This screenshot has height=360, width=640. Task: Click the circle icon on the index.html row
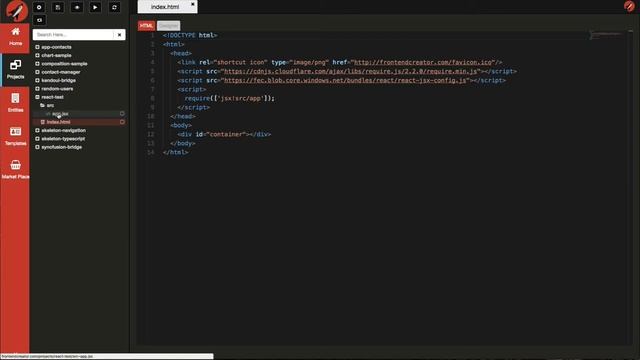point(122,122)
